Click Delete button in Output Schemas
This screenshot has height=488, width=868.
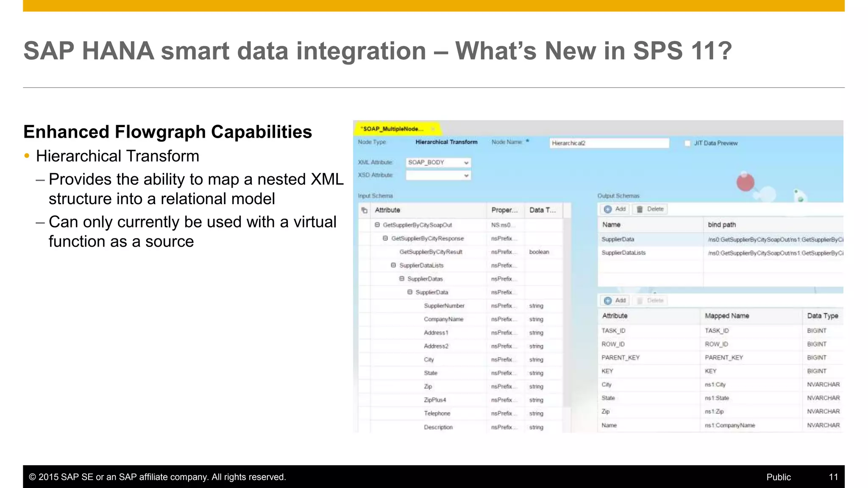tap(650, 209)
